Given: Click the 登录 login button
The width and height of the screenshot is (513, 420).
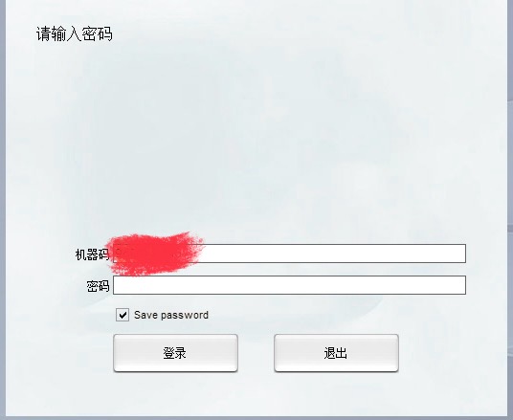Looking at the screenshot, I should pos(175,353).
